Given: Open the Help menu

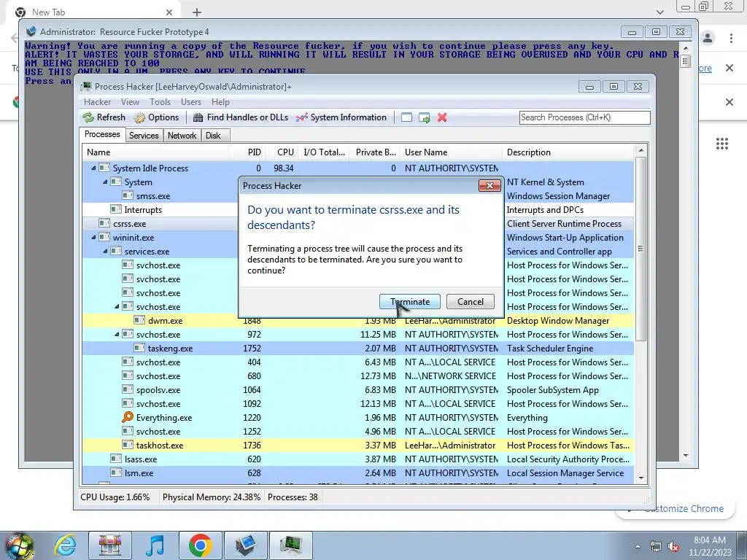Looking at the screenshot, I should (x=220, y=102).
